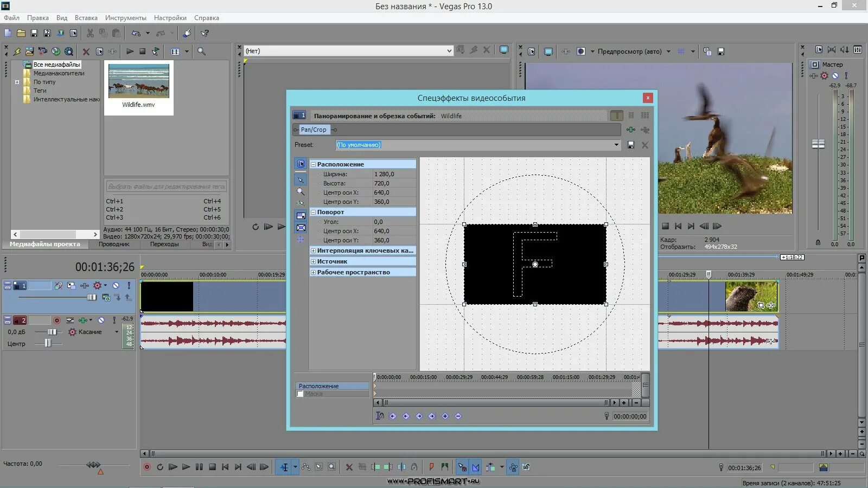
Task: Open the Инструменты menu
Action: [125, 18]
